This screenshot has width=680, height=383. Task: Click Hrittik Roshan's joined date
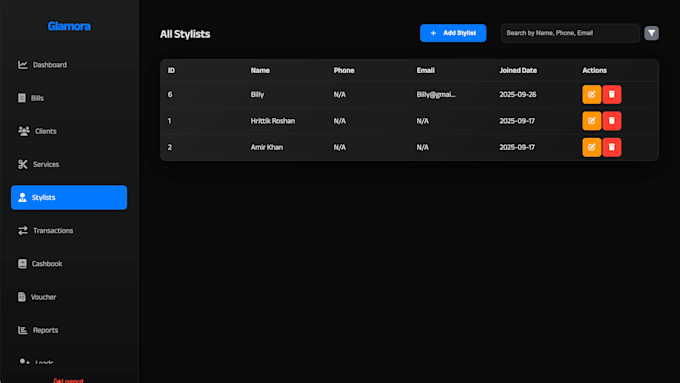click(x=517, y=121)
